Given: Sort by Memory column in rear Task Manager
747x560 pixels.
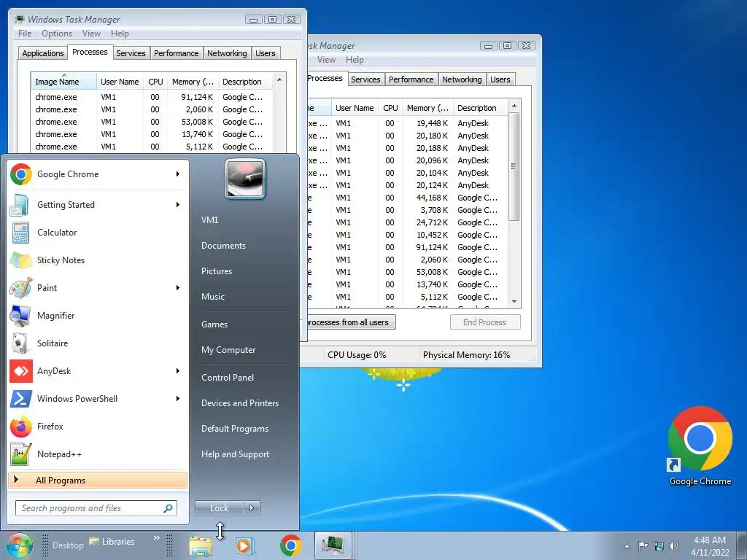Looking at the screenshot, I should [428, 108].
